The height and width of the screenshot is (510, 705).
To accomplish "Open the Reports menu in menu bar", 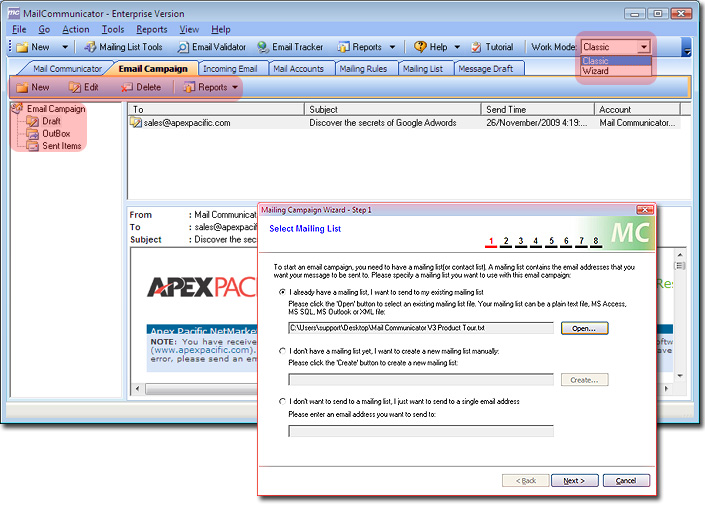I will (152, 29).
